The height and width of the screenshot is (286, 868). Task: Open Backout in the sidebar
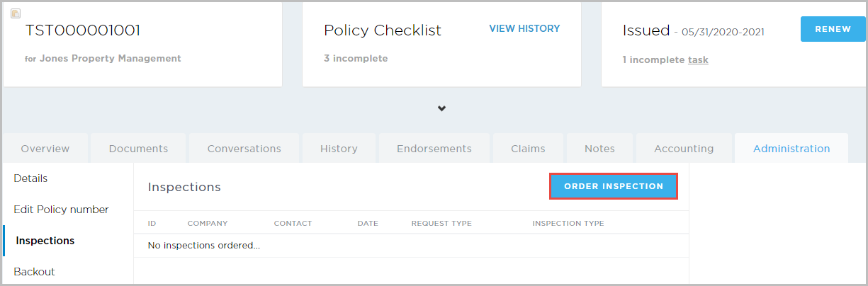click(x=34, y=272)
